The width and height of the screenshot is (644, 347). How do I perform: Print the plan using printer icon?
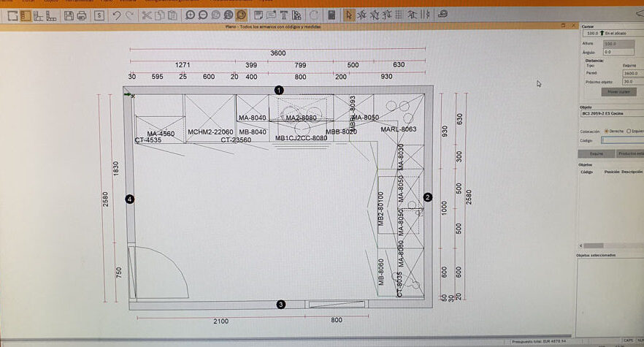click(81, 15)
